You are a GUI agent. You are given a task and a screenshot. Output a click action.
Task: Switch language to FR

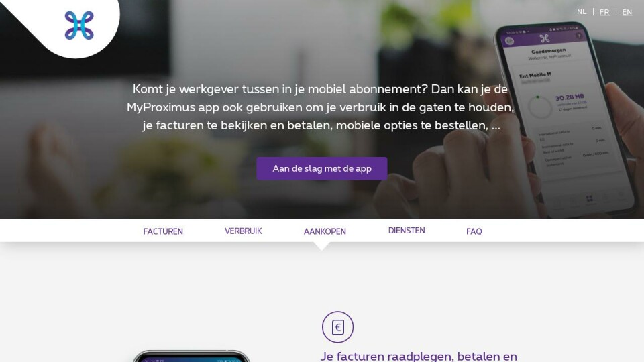(604, 12)
